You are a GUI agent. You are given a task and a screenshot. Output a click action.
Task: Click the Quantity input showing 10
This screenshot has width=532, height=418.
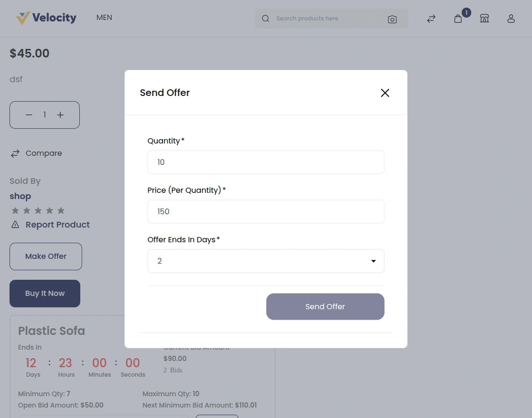tap(266, 162)
